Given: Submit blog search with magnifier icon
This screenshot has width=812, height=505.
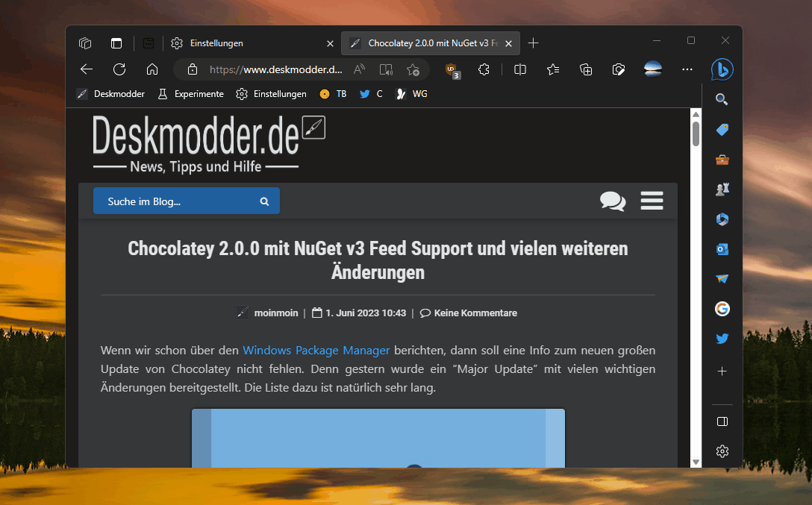Looking at the screenshot, I should (x=265, y=201).
